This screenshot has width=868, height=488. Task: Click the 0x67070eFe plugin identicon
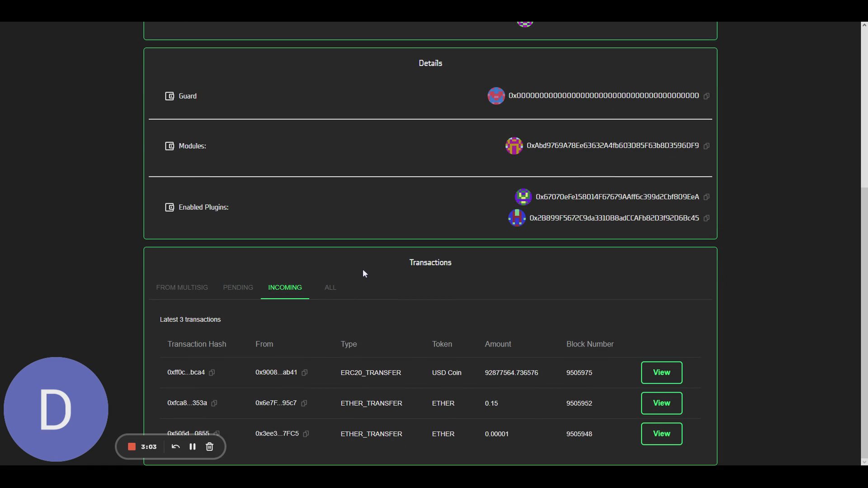click(x=523, y=197)
